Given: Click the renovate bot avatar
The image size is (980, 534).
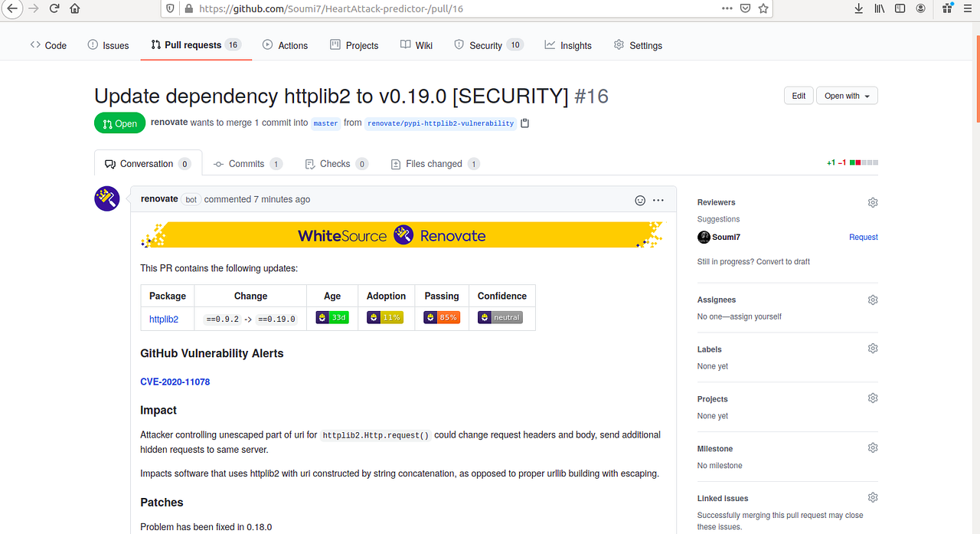Looking at the screenshot, I should coord(106,198).
